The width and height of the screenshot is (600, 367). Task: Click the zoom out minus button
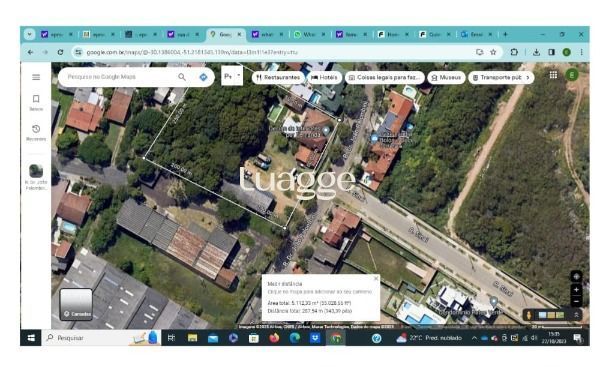click(576, 302)
